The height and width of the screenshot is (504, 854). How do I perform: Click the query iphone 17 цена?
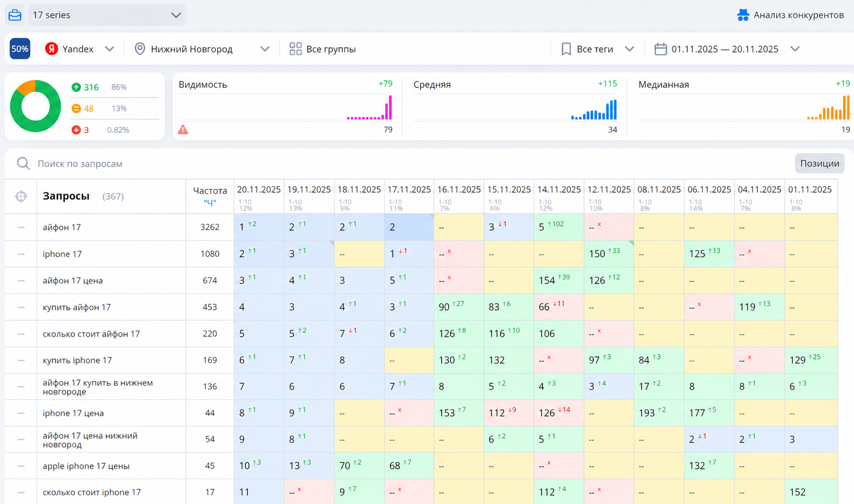[73, 413]
